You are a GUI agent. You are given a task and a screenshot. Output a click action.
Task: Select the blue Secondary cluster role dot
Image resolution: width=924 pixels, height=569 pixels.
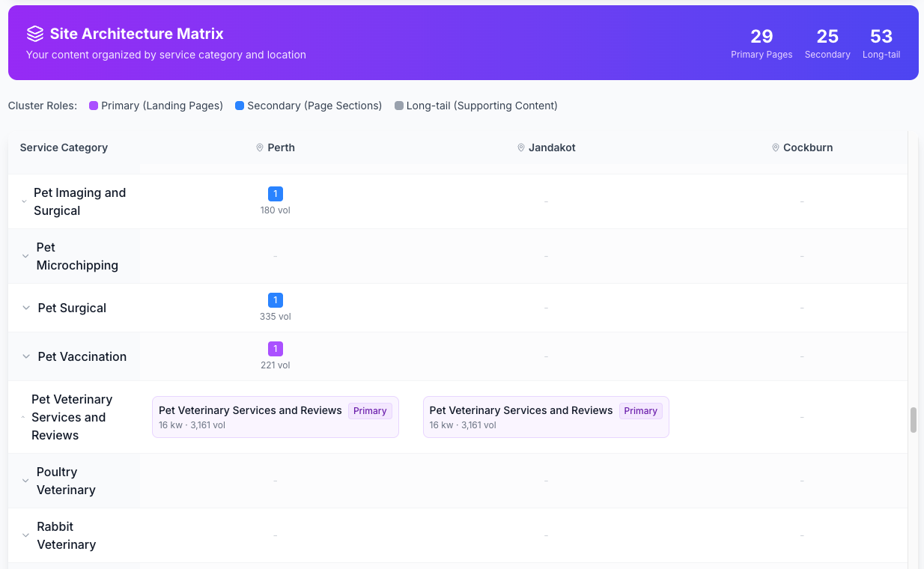239,106
